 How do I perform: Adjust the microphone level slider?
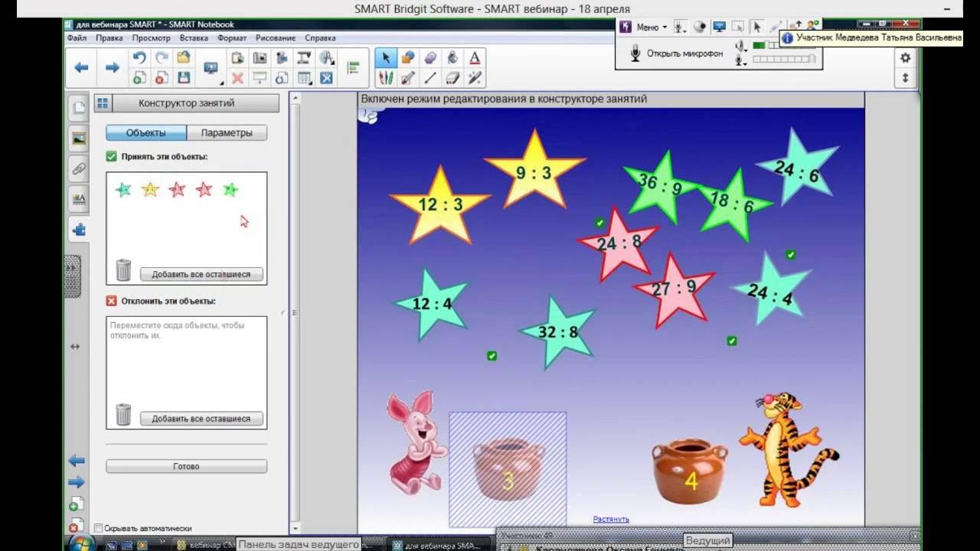(785, 59)
